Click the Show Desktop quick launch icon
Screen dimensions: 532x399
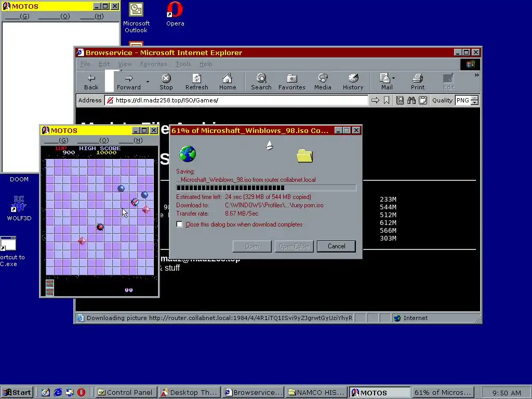(46, 393)
